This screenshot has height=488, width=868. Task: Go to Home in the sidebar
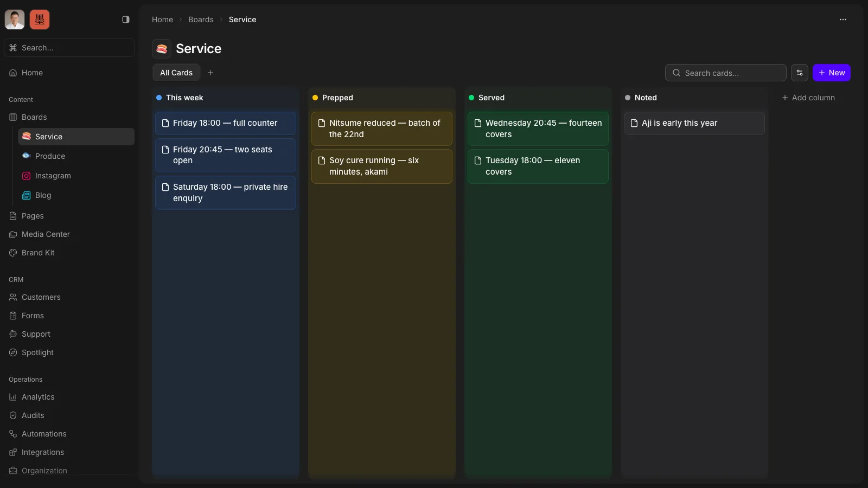pos(69,73)
